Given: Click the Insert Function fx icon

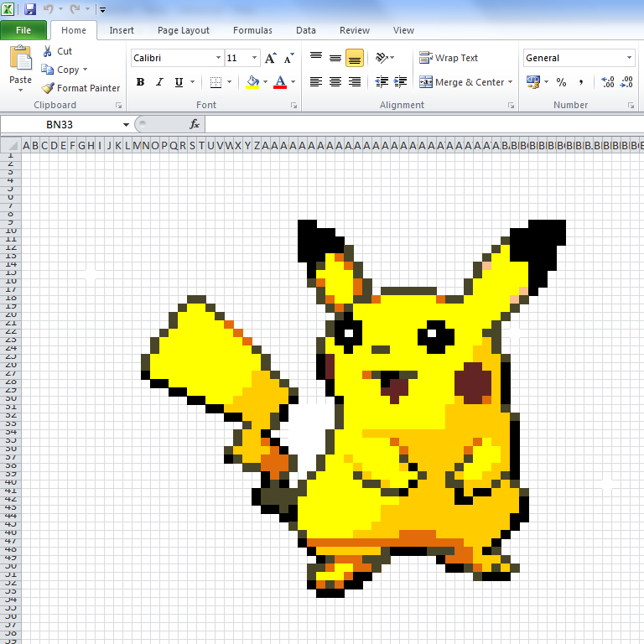Looking at the screenshot, I should 195,124.
